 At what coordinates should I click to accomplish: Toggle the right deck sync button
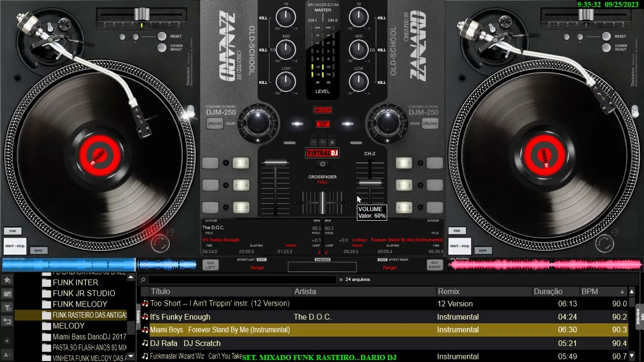point(482,250)
